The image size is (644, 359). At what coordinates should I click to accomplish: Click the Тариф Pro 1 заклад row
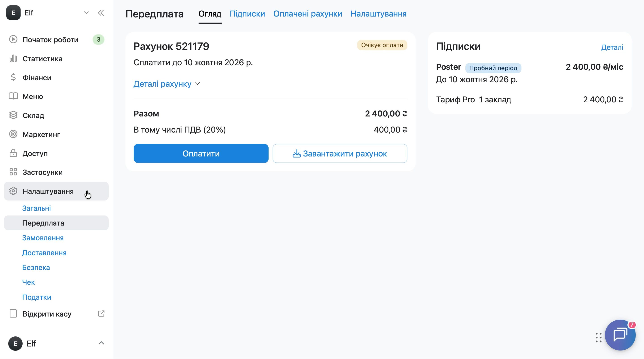(530, 100)
